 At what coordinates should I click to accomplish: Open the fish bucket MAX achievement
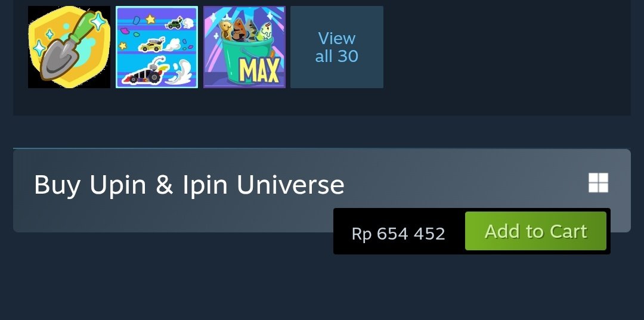(x=244, y=46)
